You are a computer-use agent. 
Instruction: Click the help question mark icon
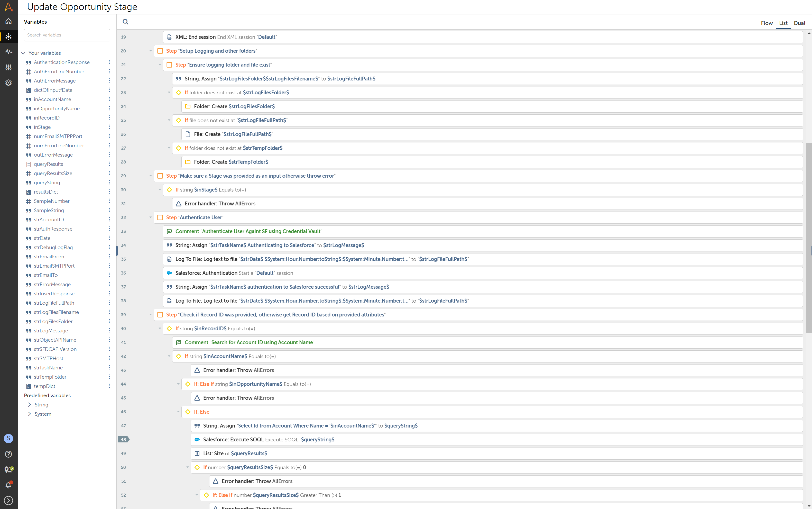pyautogui.click(x=8, y=454)
